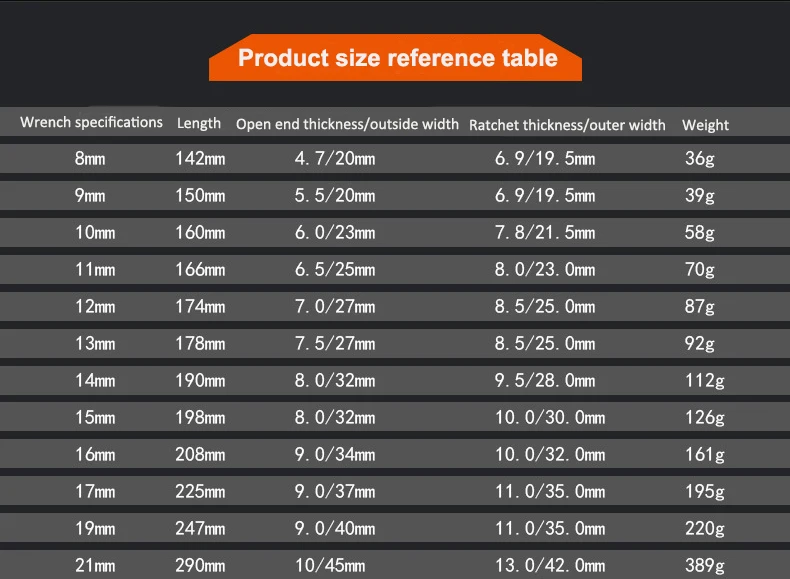Viewport: 790px width, 579px height.
Task: Click the "225mm" length cell
Action: (x=200, y=491)
